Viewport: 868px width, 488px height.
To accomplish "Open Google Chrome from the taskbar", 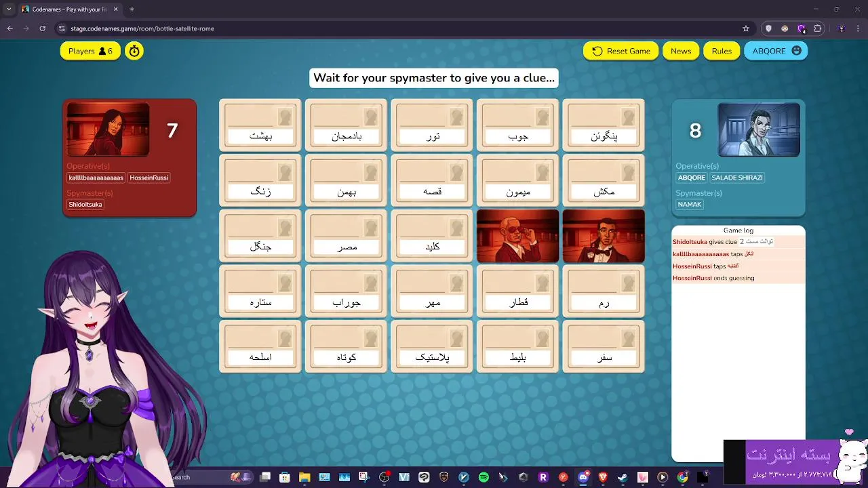I will (x=682, y=477).
